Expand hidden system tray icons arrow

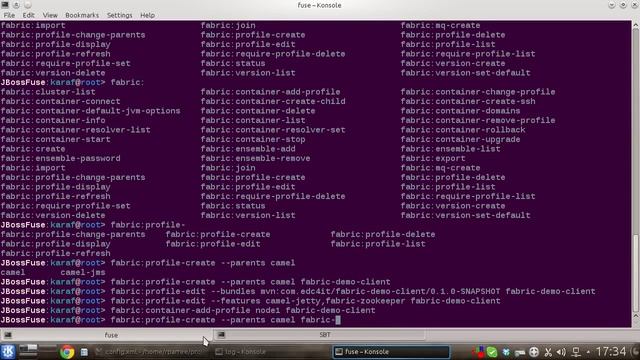(x=588, y=352)
